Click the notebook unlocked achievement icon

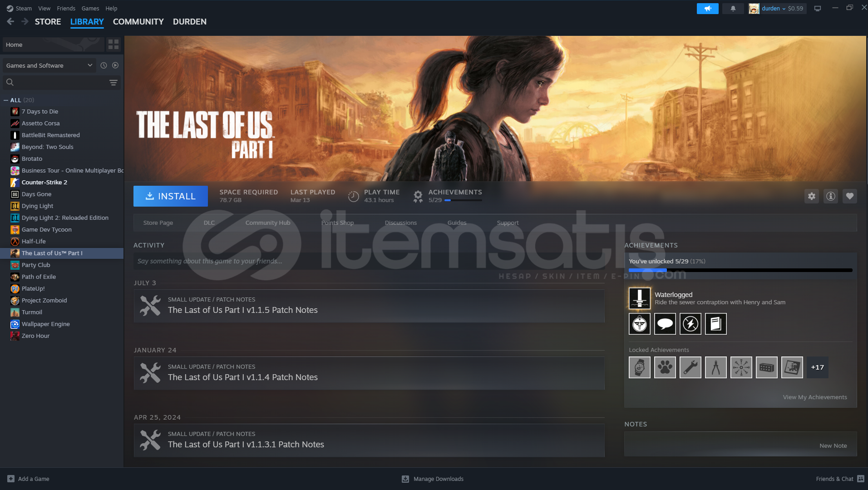tap(716, 324)
